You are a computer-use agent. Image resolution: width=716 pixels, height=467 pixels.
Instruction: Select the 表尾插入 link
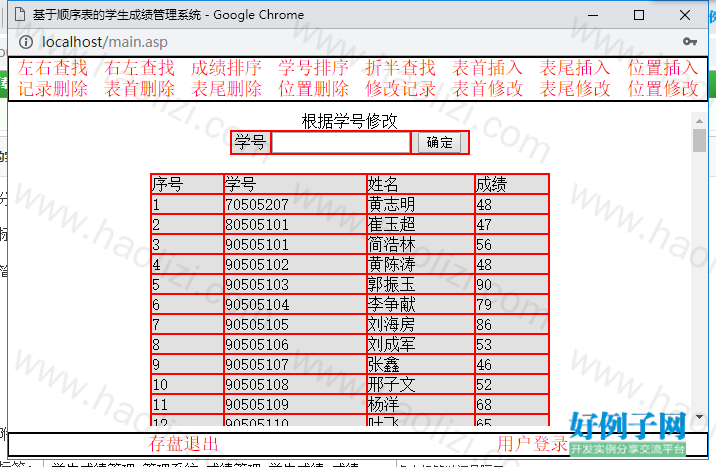575,68
